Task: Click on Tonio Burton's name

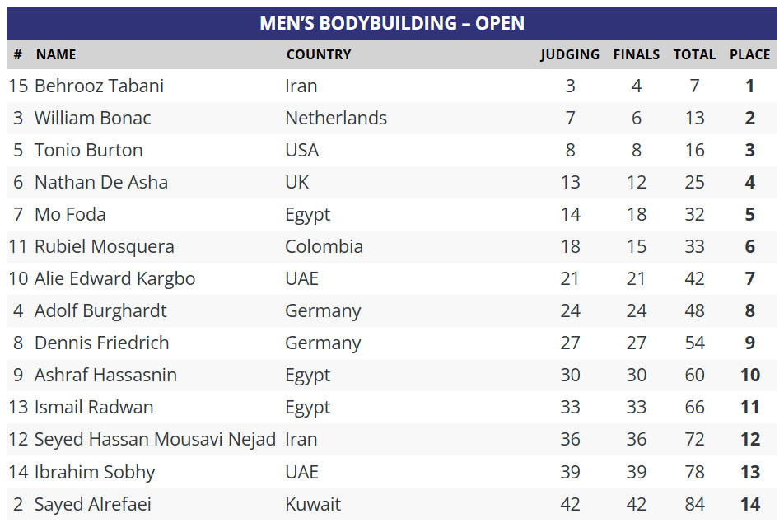Action: pyautogui.click(x=88, y=151)
